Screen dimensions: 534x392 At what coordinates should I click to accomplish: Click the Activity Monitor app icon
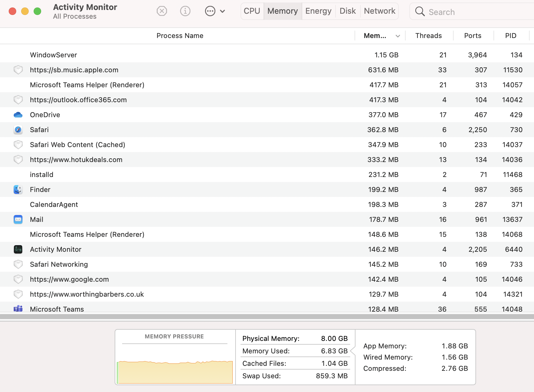click(18, 249)
